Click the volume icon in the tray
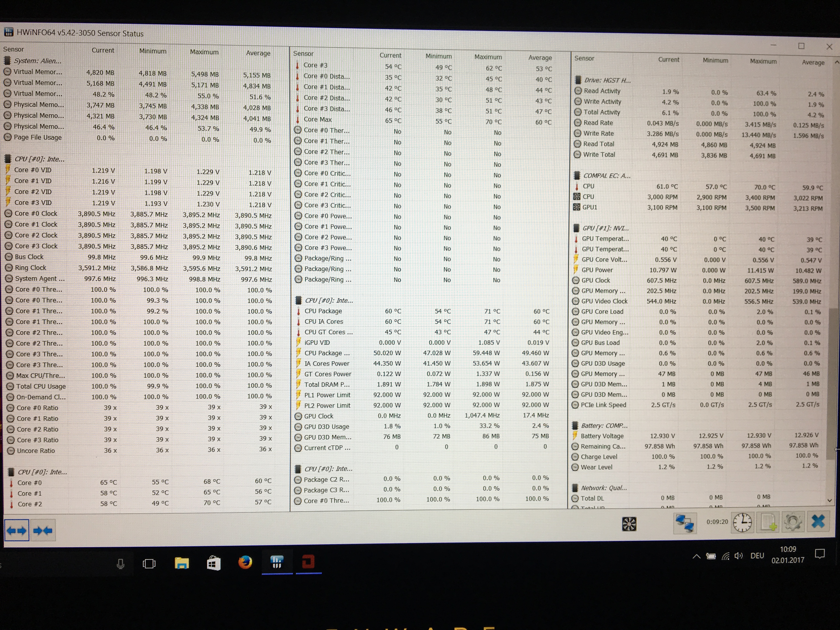 pos(738,556)
